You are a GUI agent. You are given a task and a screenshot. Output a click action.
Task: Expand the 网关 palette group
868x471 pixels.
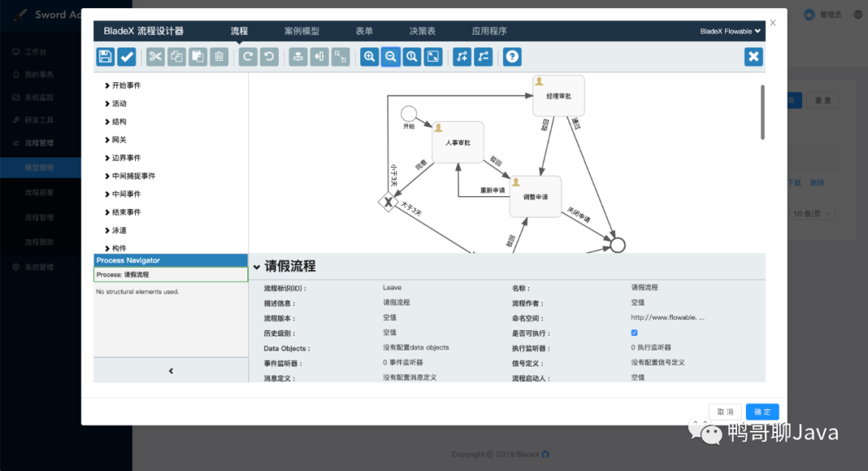116,140
